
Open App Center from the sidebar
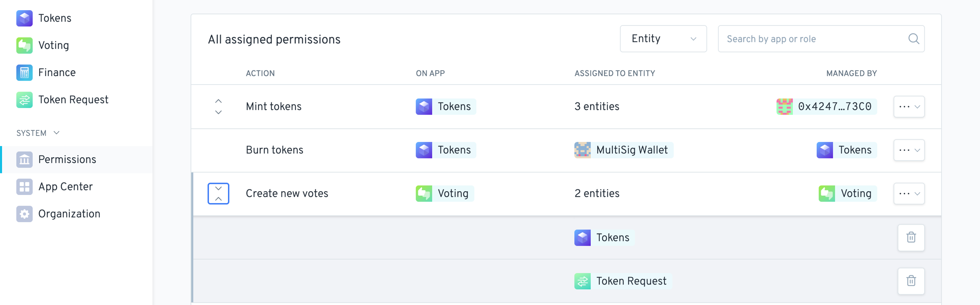[65, 187]
